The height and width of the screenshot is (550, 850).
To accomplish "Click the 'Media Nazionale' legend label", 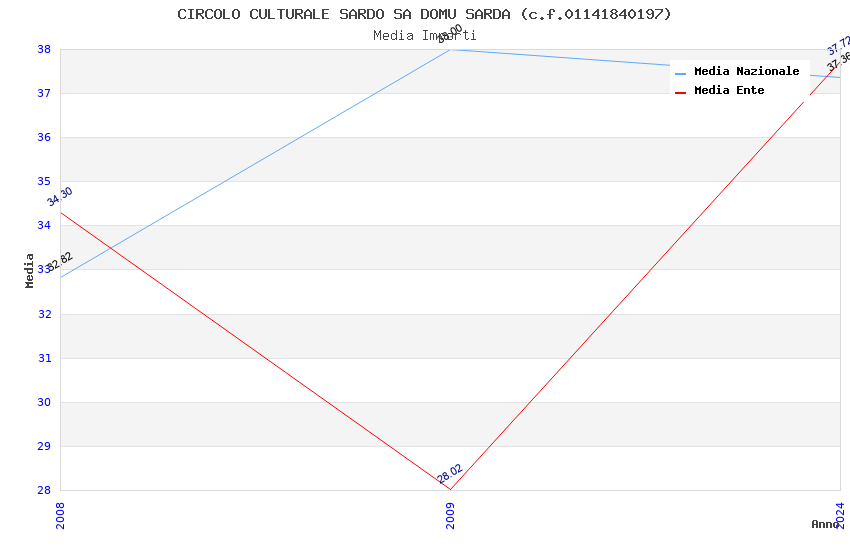I will point(746,71).
